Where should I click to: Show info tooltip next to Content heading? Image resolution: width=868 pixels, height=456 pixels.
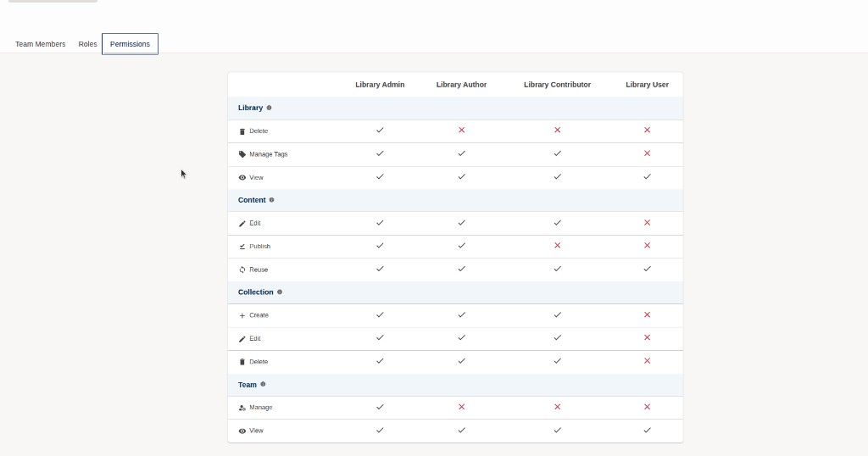tap(271, 200)
